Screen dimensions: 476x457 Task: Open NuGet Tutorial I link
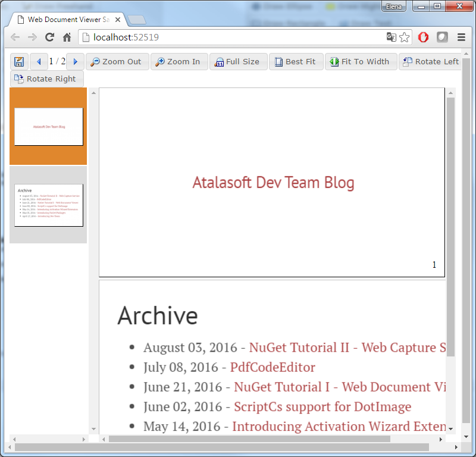(x=340, y=387)
